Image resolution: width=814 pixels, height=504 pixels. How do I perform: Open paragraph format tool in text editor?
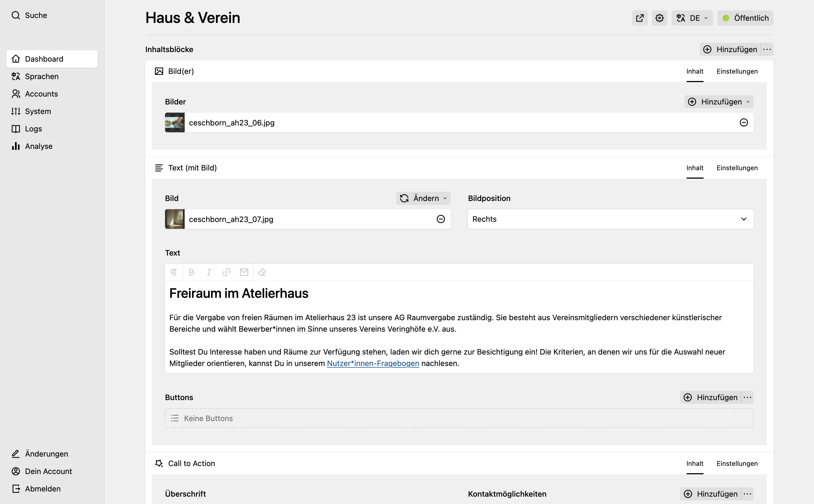[x=174, y=272]
